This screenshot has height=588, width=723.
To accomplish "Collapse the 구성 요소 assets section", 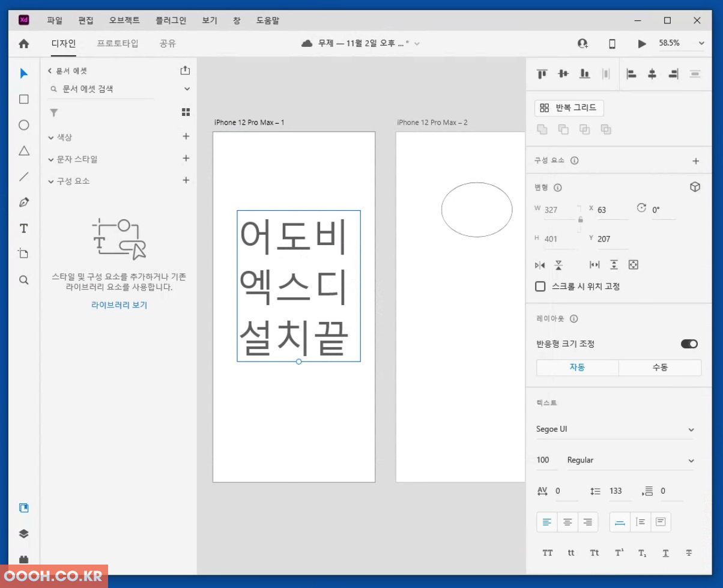I will (51, 181).
